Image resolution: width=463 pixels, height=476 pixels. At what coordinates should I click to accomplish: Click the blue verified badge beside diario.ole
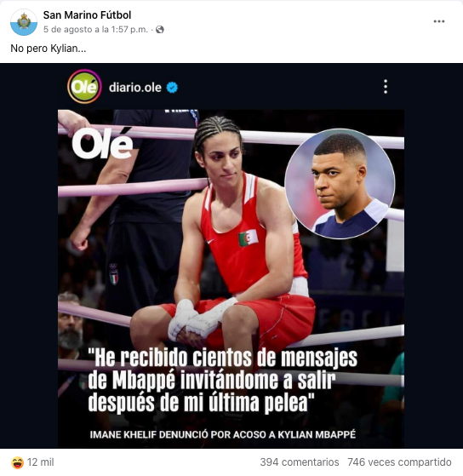[172, 88]
